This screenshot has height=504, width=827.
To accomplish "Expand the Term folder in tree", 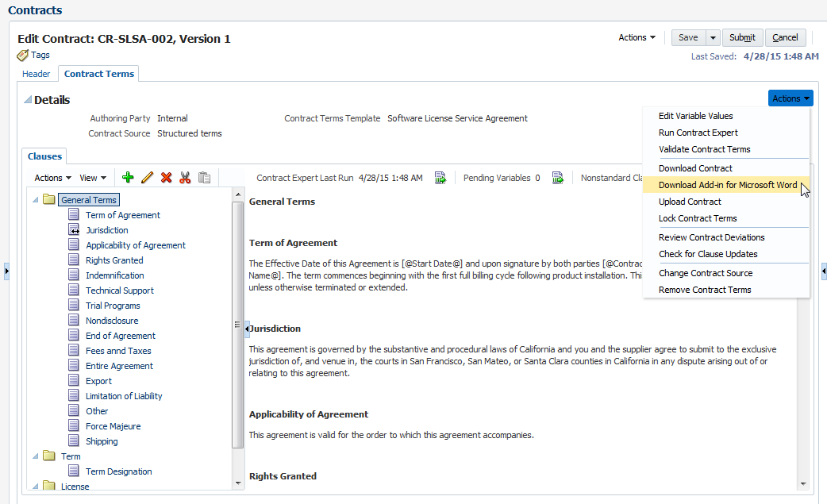I will pos(36,456).
